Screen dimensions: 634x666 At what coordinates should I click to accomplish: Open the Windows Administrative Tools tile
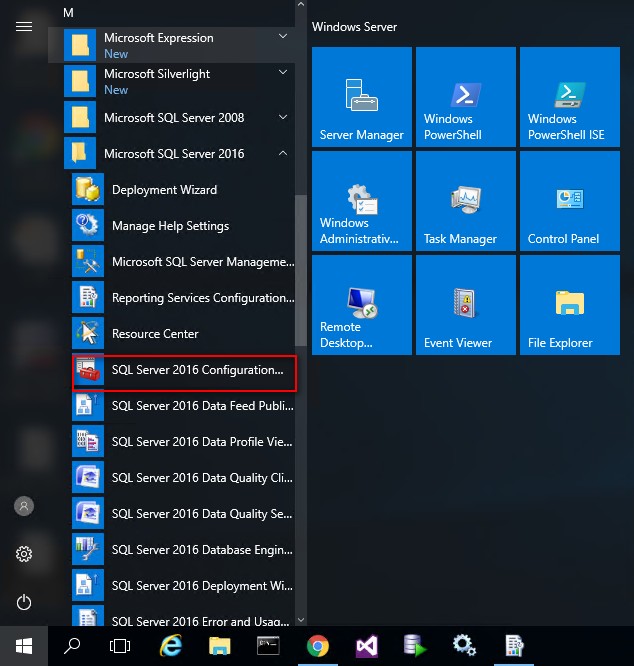[x=362, y=201]
